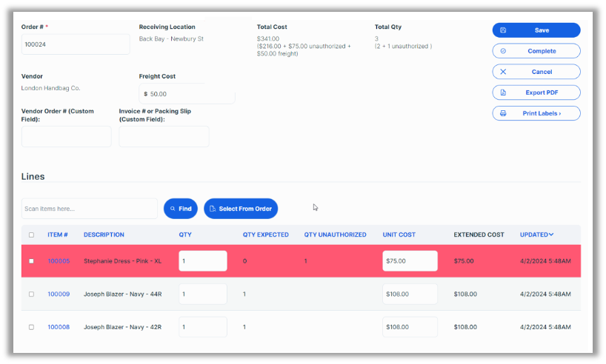Click the magnifier icon on Find button
This screenshot has width=606, height=364.
(173, 209)
